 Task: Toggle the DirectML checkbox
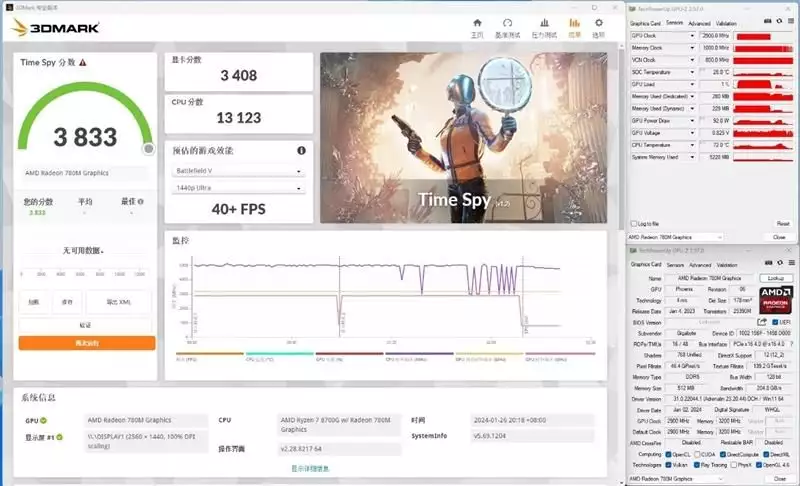point(766,454)
